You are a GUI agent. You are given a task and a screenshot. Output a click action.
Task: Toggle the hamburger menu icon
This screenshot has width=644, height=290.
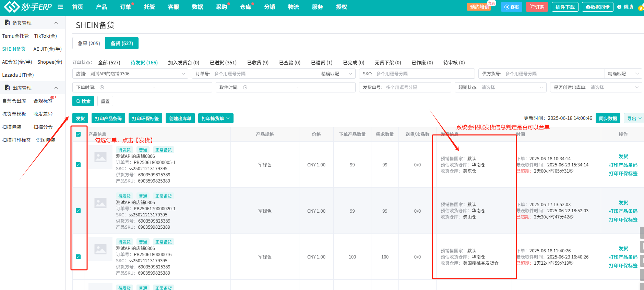pyautogui.click(x=60, y=7)
